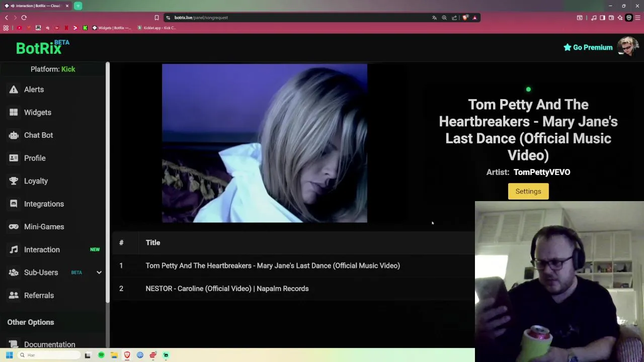Click the Windows Start button

point(9,355)
